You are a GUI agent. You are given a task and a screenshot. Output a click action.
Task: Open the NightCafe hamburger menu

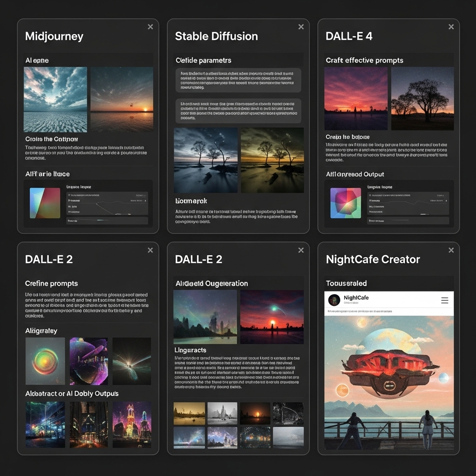(445, 300)
